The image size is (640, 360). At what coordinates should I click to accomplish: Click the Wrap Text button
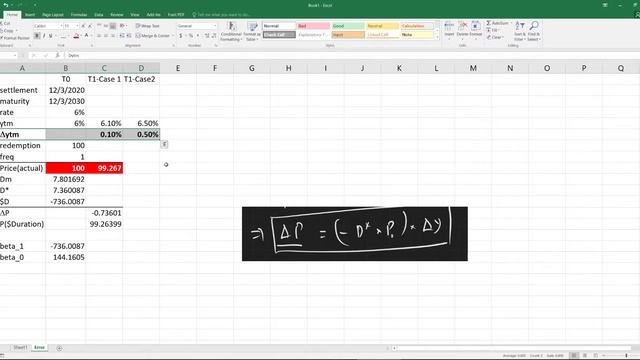[x=148, y=26]
